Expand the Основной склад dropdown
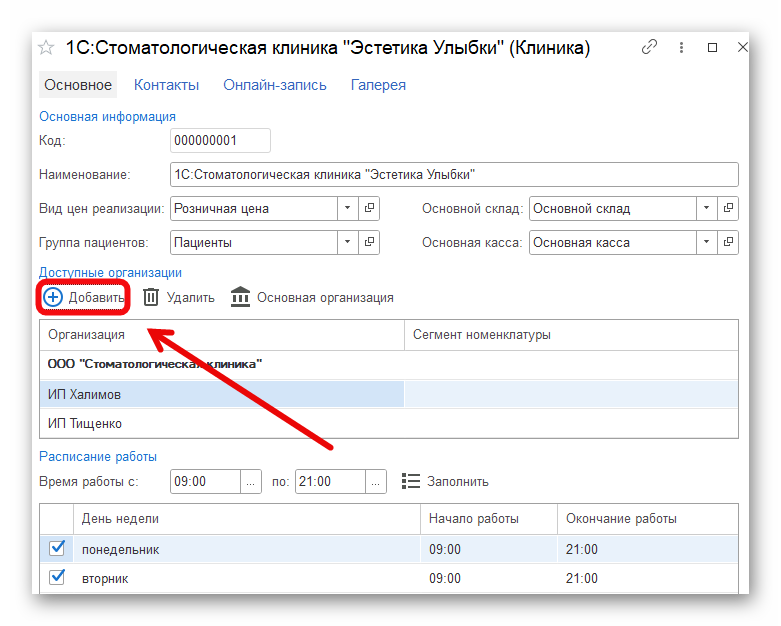This screenshot has width=781, height=626. [706, 208]
